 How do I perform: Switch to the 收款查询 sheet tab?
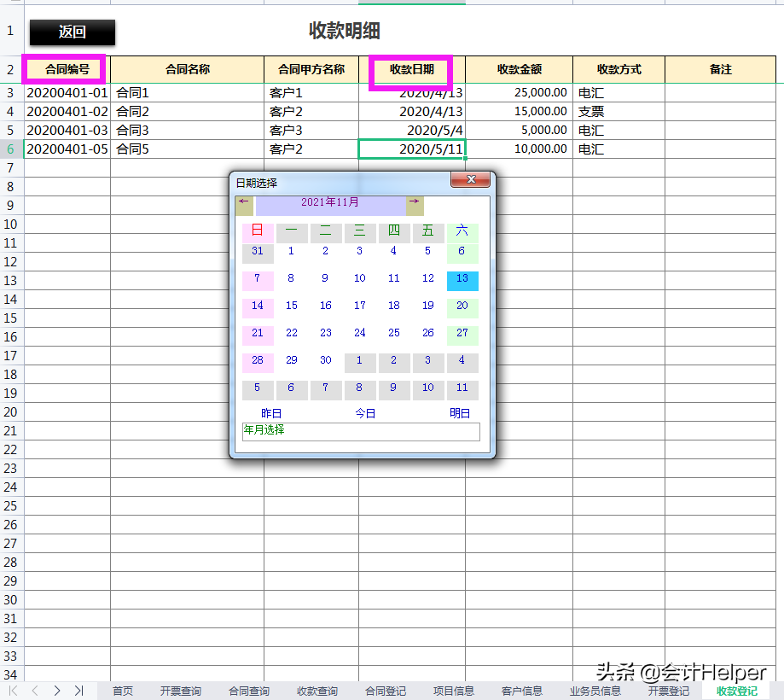(317, 691)
